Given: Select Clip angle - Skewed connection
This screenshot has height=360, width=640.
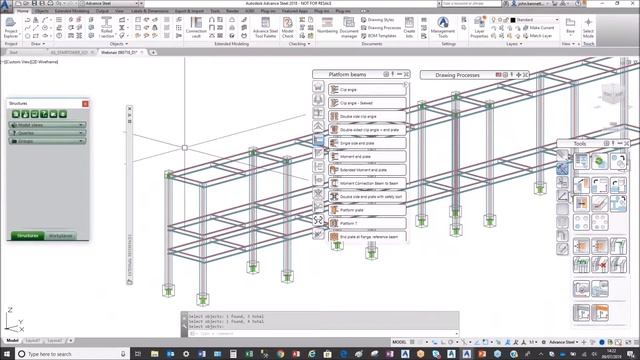Looking at the screenshot, I should 367,103.
